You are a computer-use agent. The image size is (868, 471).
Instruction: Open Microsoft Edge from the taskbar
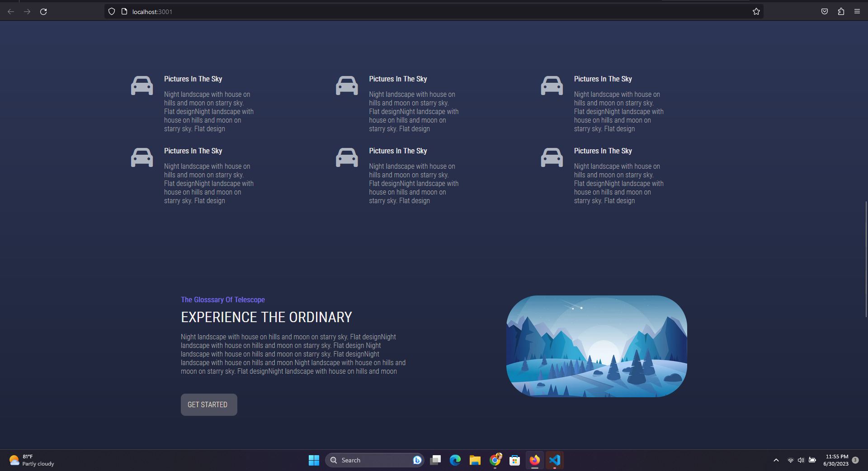[455, 460]
